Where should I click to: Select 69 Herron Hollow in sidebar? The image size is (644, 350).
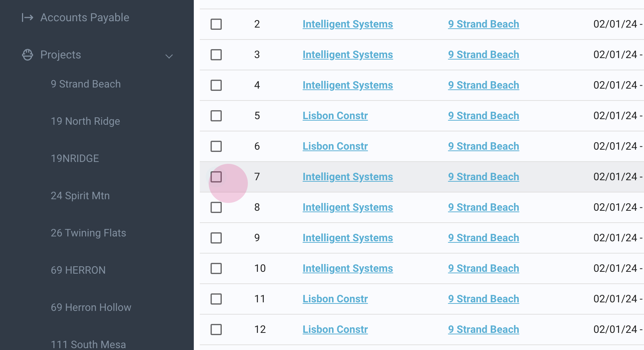[x=91, y=308]
